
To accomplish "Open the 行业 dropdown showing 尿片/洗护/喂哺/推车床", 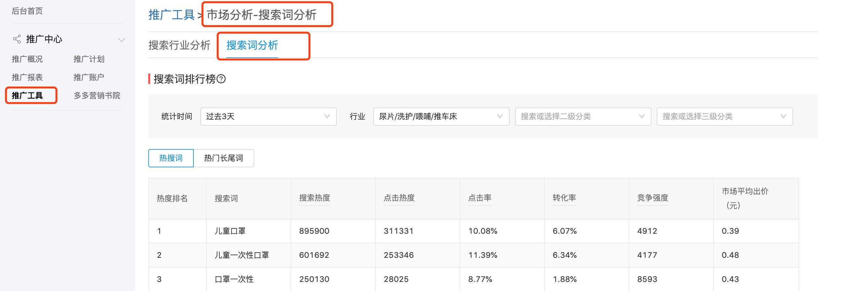I will point(441,116).
